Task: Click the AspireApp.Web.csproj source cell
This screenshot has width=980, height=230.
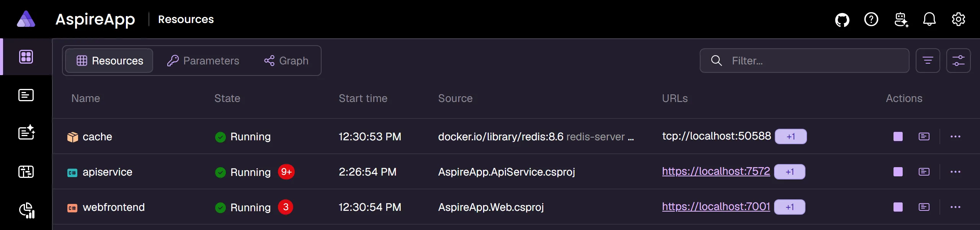Action: click(491, 207)
